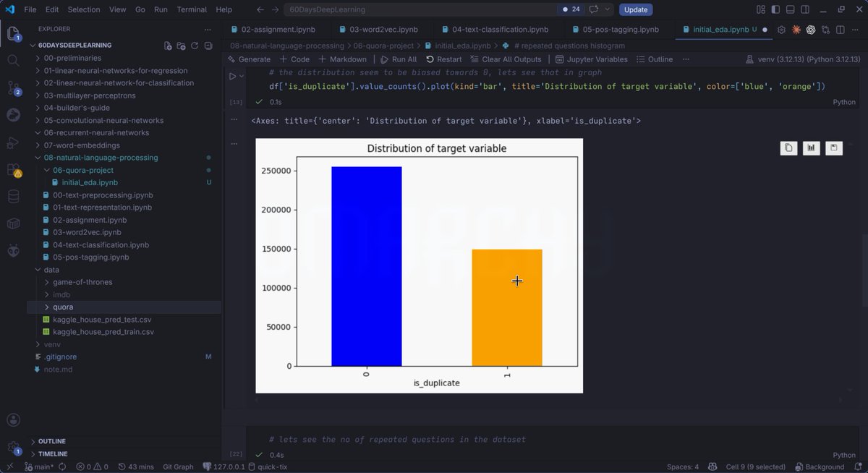Image resolution: width=868 pixels, height=473 pixels.
Task: Open more editor actions ellipsis
Action: (856, 30)
